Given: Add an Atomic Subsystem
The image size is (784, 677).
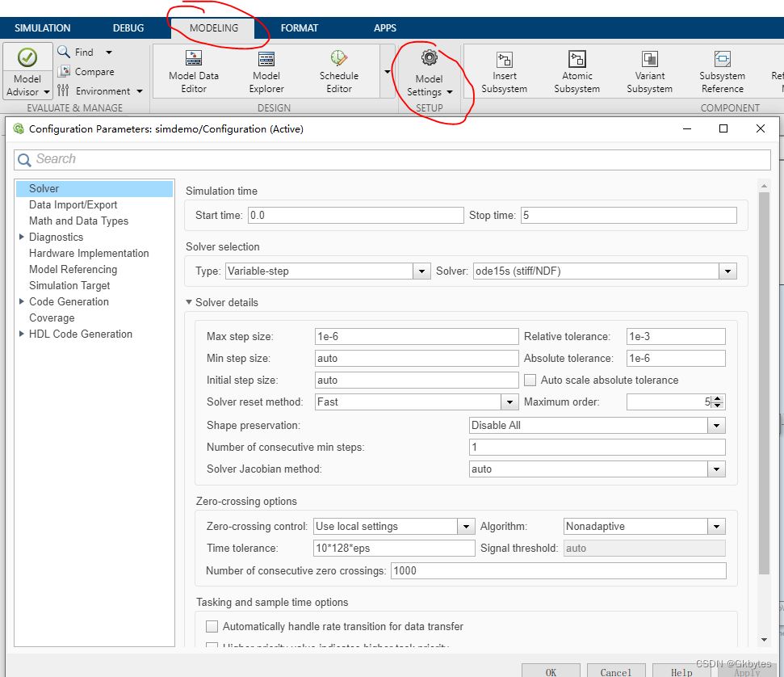Looking at the screenshot, I should 577,72.
